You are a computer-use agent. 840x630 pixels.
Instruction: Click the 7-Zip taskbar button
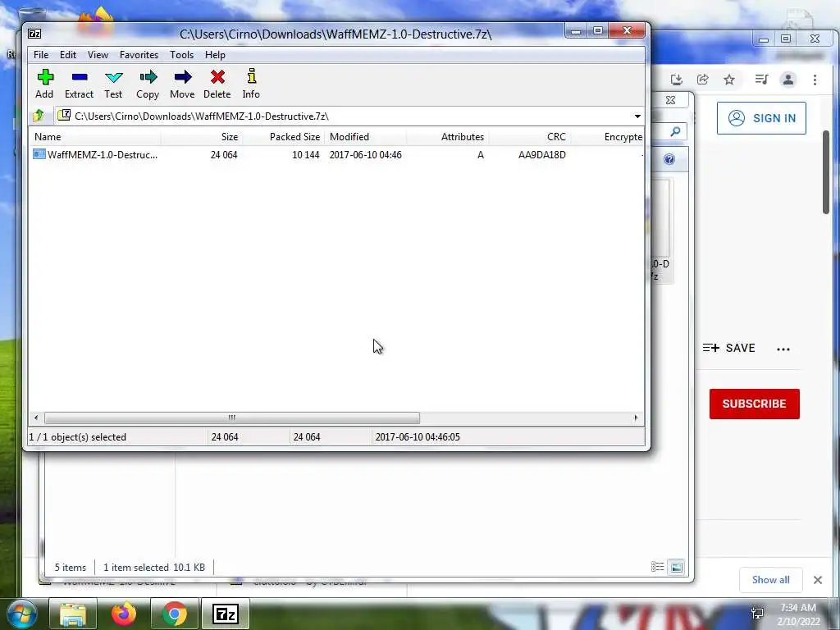(226, 614)
